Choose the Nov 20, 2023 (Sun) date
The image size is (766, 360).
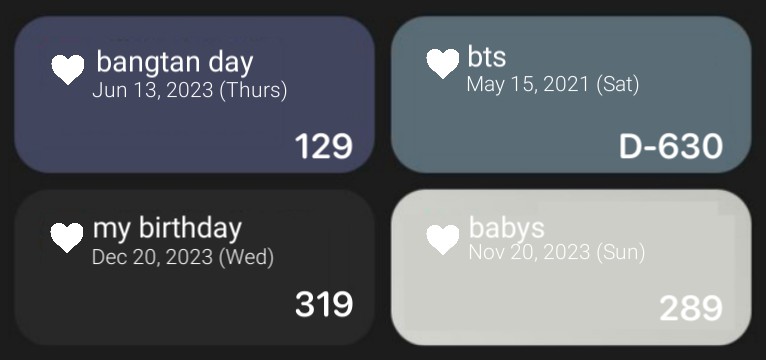pos(557,252)
